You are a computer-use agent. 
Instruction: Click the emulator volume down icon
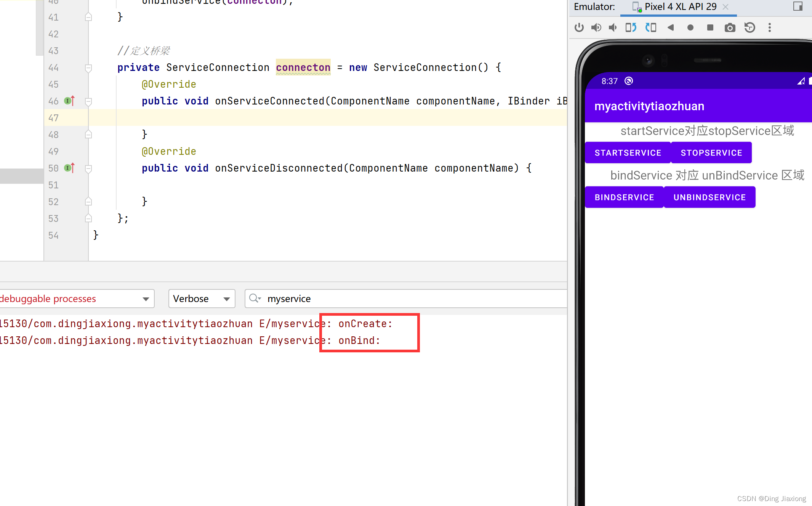(613, 27)
